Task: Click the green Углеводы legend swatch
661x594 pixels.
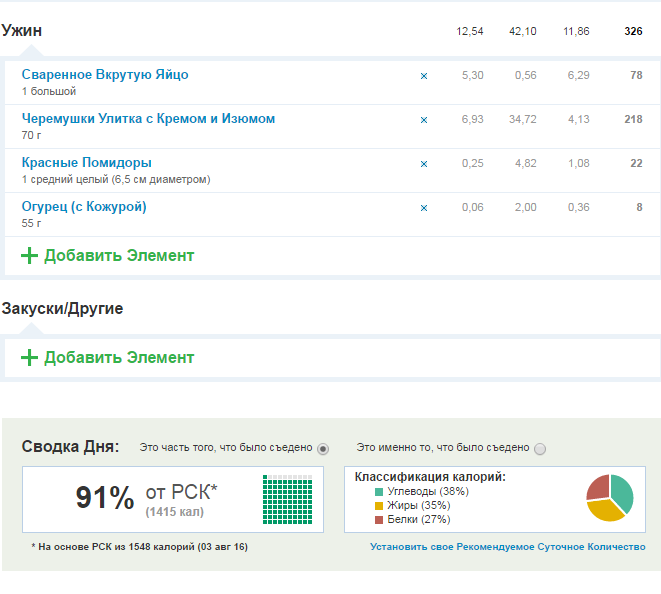Action: click(379, 492)
